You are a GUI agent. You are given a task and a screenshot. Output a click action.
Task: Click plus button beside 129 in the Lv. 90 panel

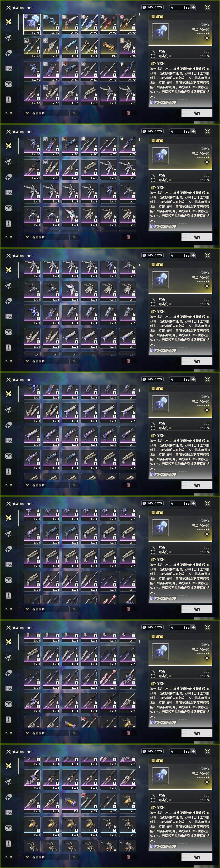point(193,7)
